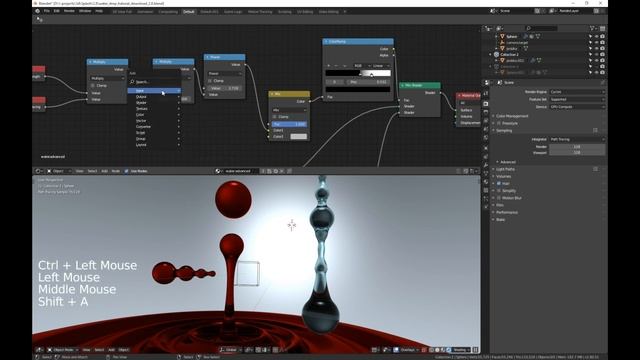
Task: Click the material name field in node header
Action: pyautogui.click(x=240, y=171)
